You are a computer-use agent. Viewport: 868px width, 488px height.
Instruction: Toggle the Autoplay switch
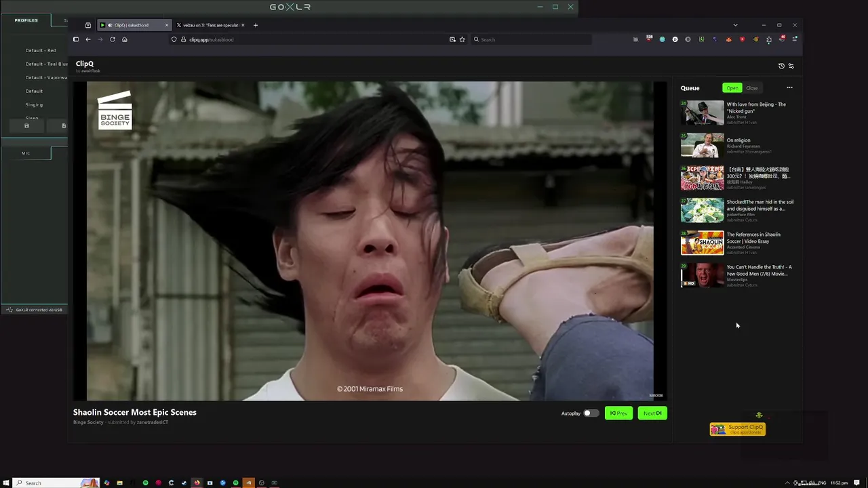pos(591,413)
